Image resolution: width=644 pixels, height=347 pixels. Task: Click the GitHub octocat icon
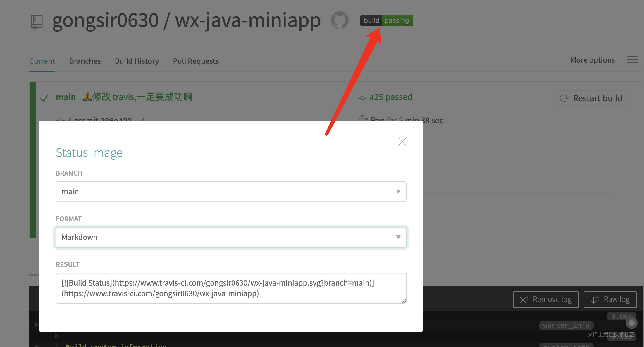tap(340, 20)
